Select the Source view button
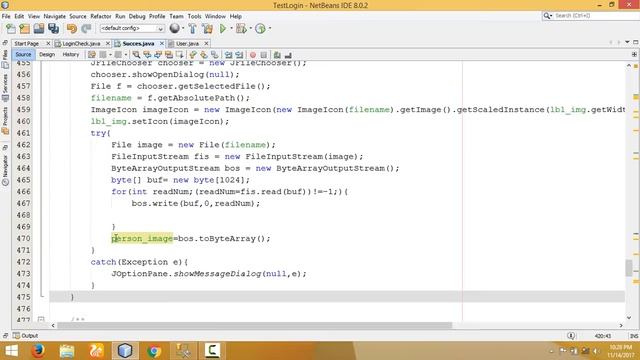This screenshot has width=640, height=360. click(x=23, y=54)
